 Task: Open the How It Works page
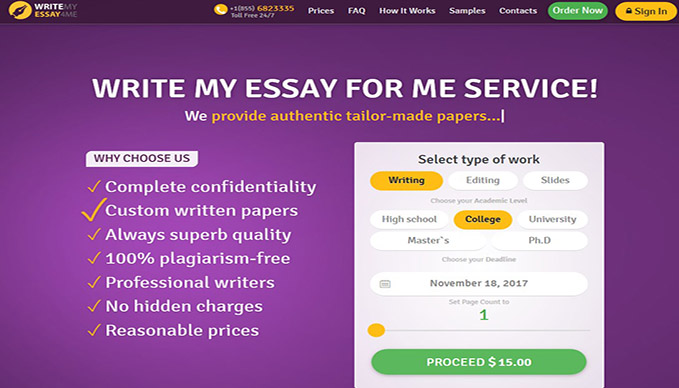(x=407, y=11)
